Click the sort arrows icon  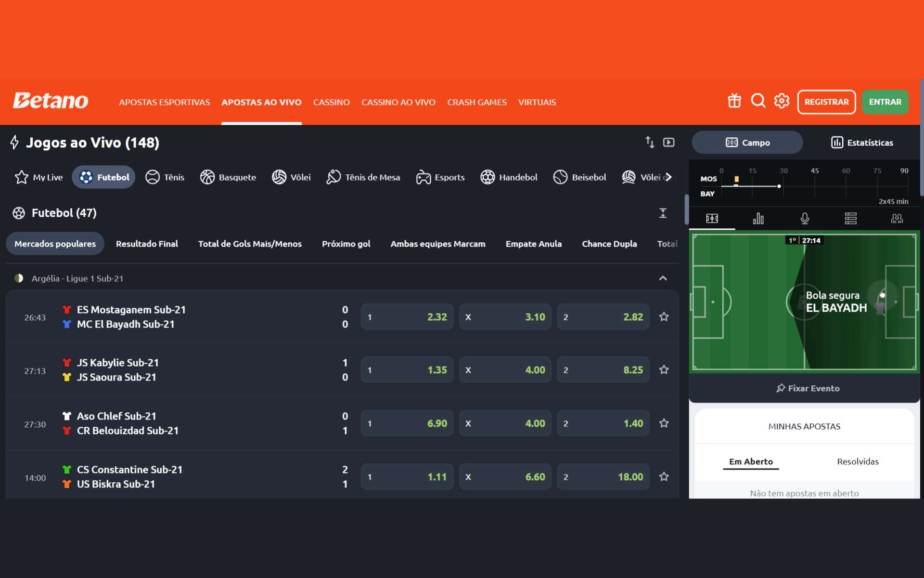pos(650,142)
